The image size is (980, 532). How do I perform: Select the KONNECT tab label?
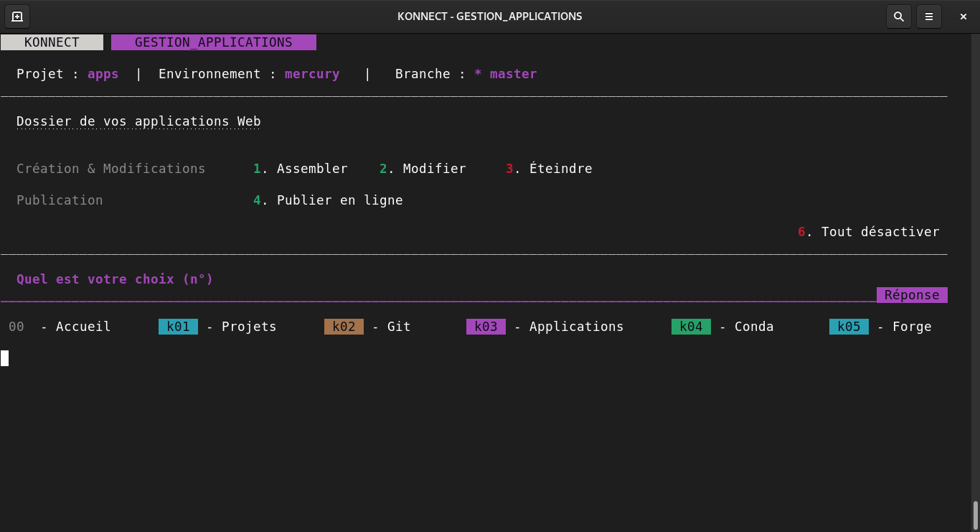point(52,42)
